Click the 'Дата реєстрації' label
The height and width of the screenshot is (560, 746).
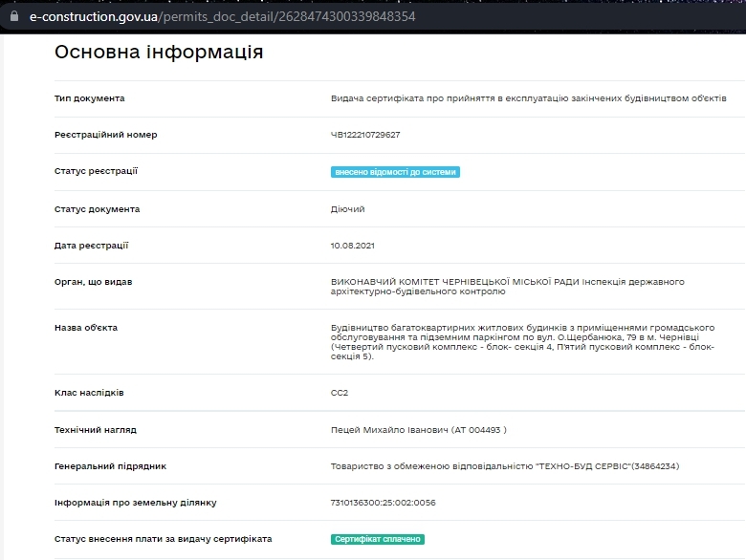click(92, 246)
